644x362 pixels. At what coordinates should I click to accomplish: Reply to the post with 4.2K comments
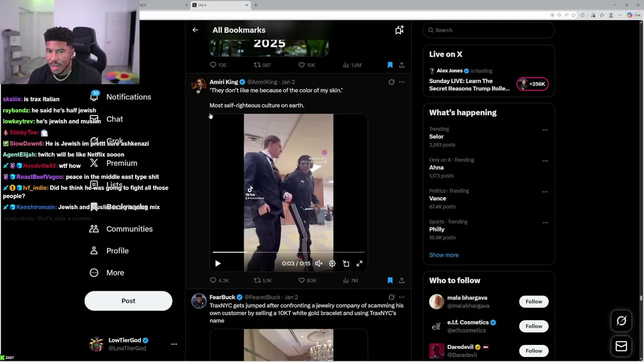(x=219, y=280)
